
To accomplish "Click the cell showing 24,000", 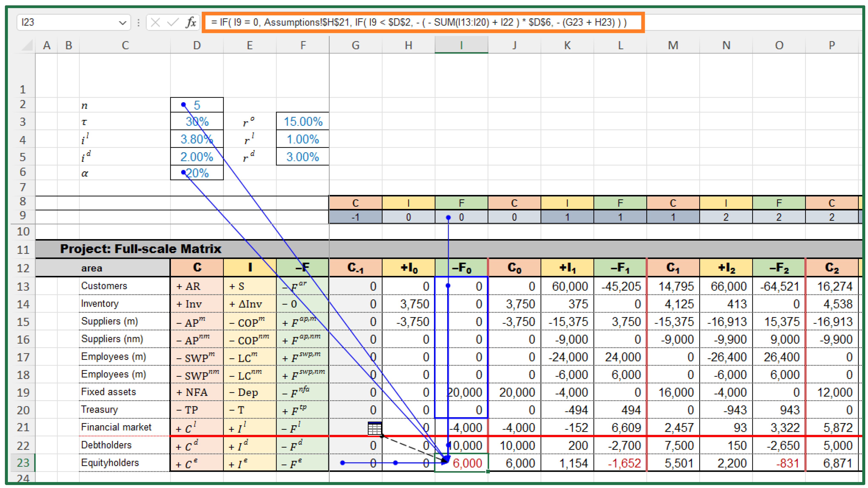I will (620, 357).
